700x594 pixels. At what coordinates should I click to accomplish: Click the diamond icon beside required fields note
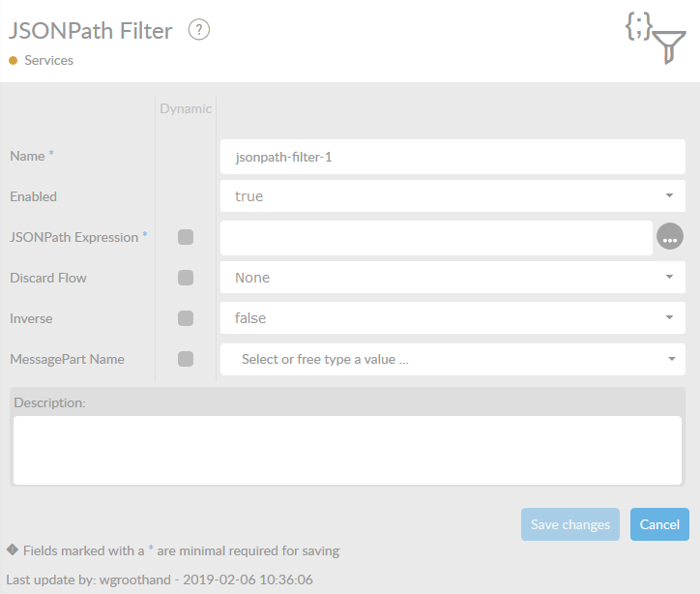[x=13, y=549]
